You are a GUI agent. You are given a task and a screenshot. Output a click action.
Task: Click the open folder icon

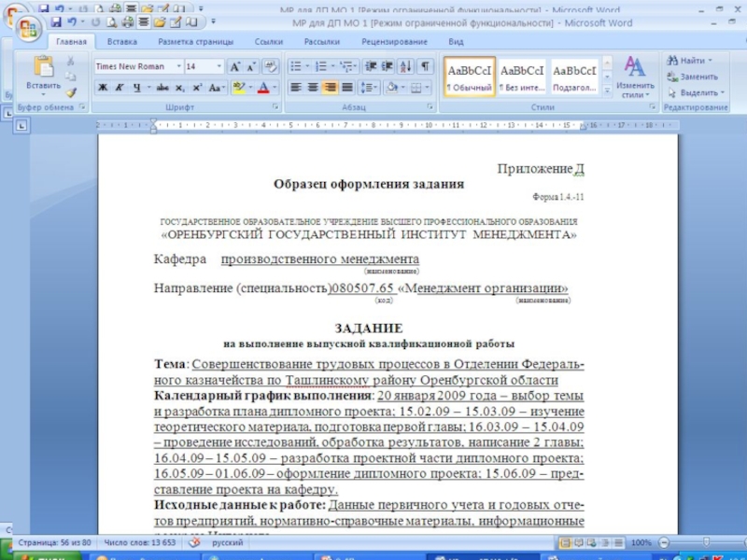(x=160, y=22)
